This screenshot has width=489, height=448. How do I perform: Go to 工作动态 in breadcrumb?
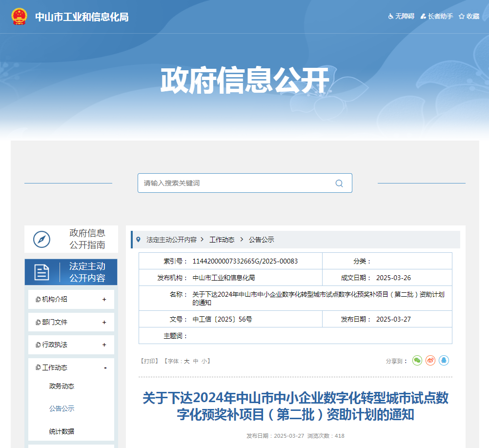click(x=222, y=240)
